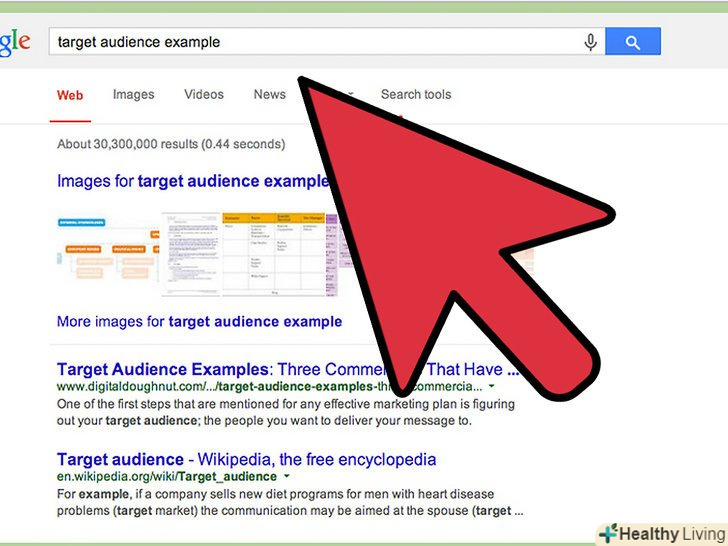Switch to the Images tab

click(133, 95)
